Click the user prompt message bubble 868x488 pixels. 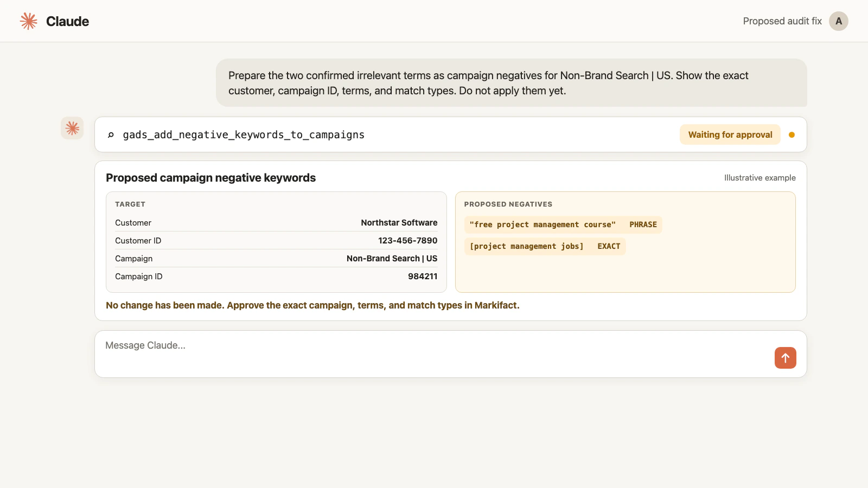[511, 83]
